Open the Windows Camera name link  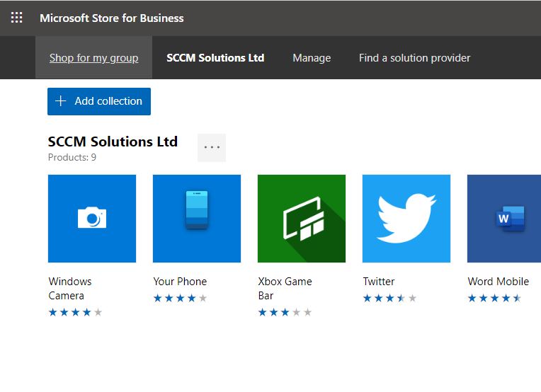click(x=70, y=288)
